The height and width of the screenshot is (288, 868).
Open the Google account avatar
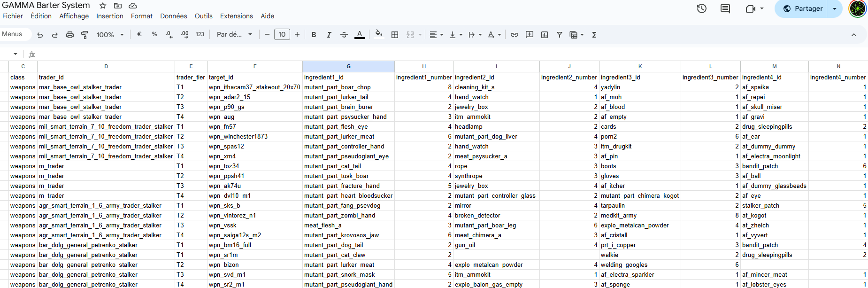click(858, 8)
